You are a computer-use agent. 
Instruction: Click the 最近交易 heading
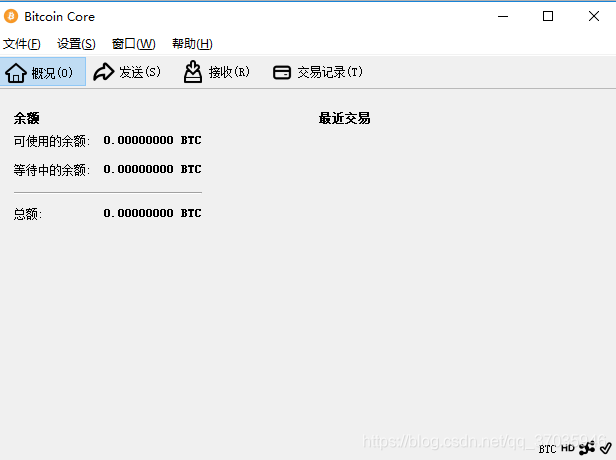[x=345, y=118]
